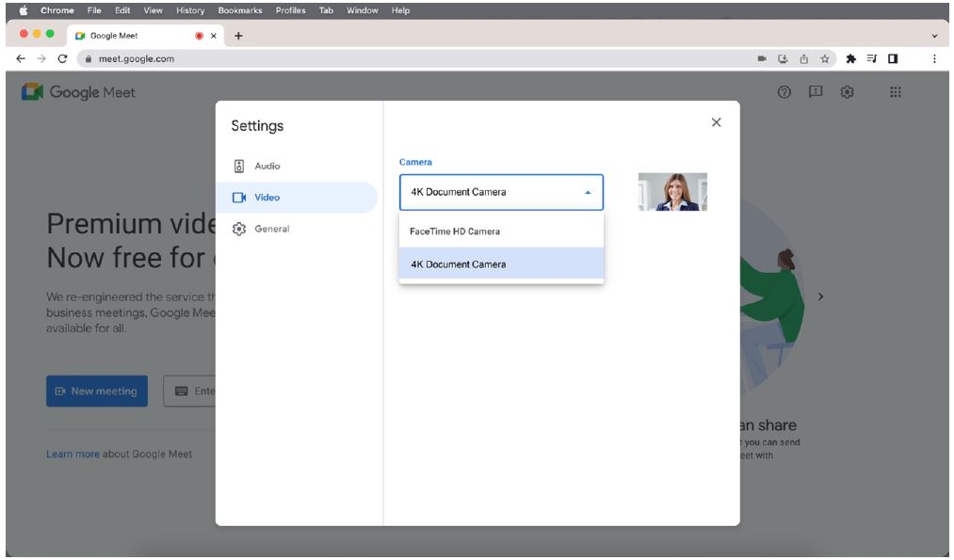Open Chrome extensions puzzle icon

850,58
